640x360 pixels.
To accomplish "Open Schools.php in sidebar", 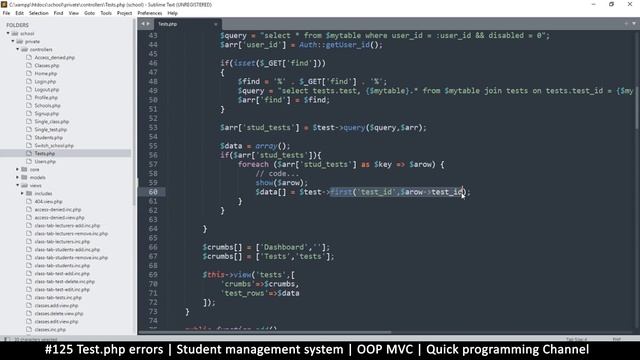I will [47, 106].
